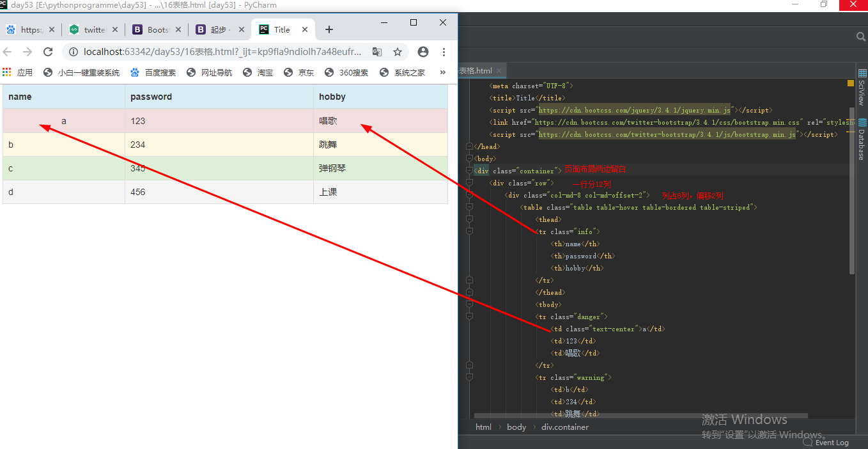Collapse the div container fold marker

pyautogui.click(x=469, y=171)
